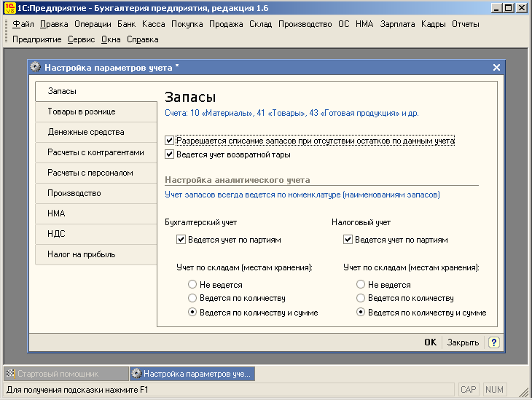This screenshot has height=400, width=532.
Task: Open the Окна menu
Action: click(111, 39)
